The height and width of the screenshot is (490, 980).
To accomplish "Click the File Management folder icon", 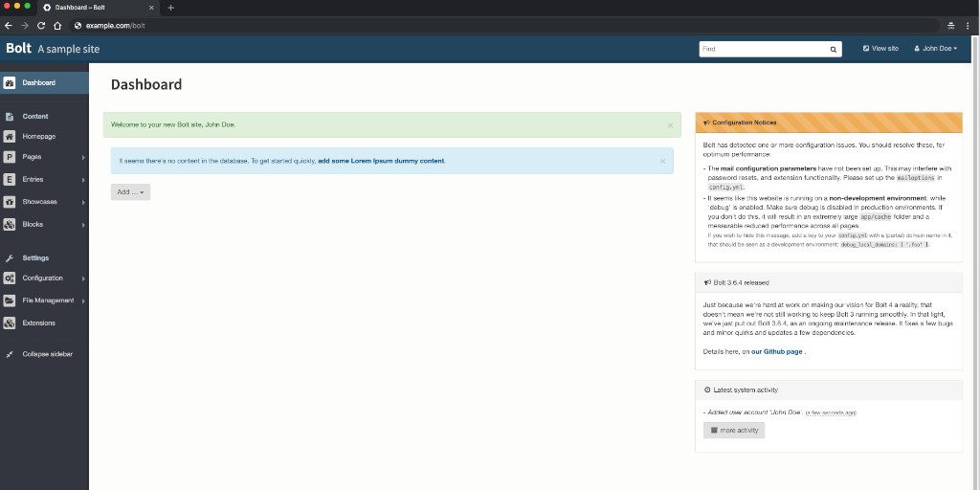I will pyautogui.click(x=10, y=301).
